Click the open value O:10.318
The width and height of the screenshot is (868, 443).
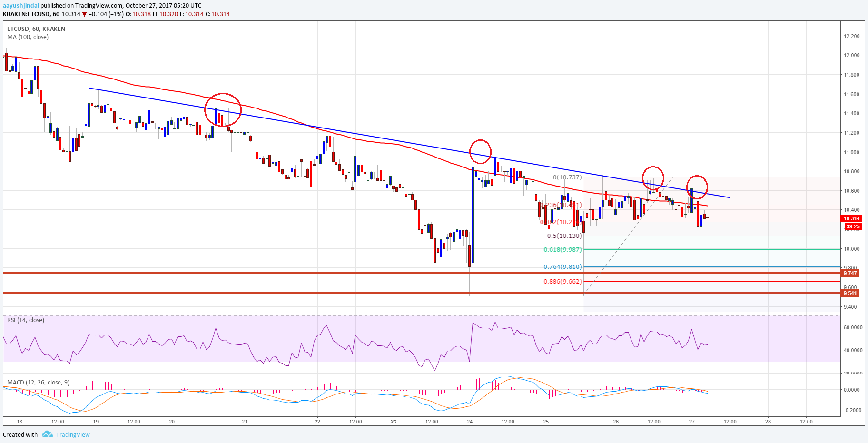(138, 14)
